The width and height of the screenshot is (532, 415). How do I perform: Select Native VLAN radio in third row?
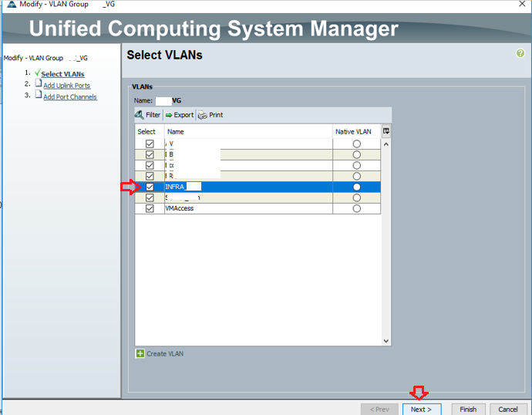[356, 165]
